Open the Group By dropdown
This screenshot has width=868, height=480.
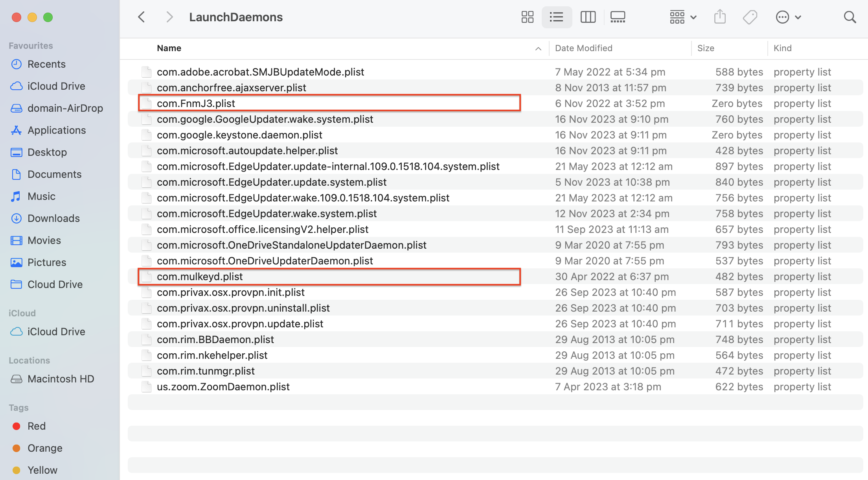click(x=683, y=17)
